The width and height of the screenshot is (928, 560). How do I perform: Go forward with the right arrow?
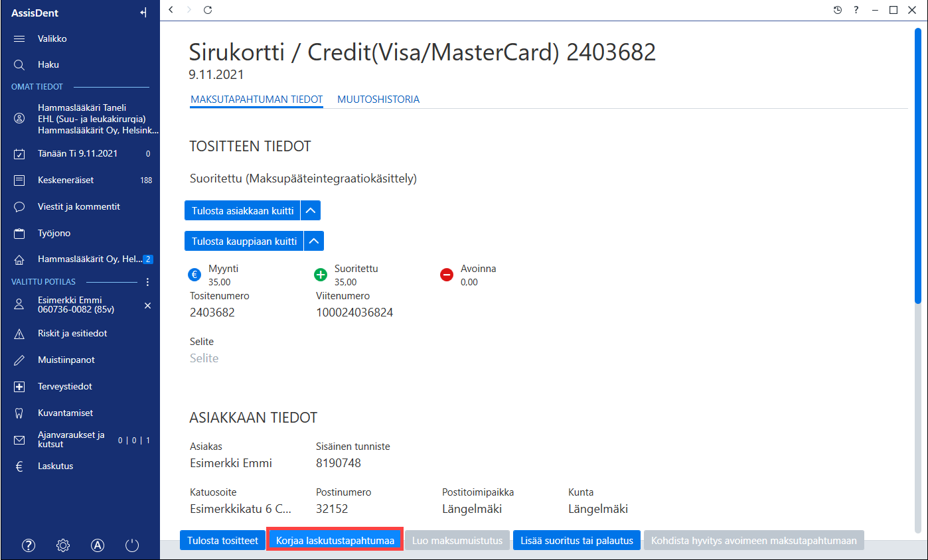189,9
